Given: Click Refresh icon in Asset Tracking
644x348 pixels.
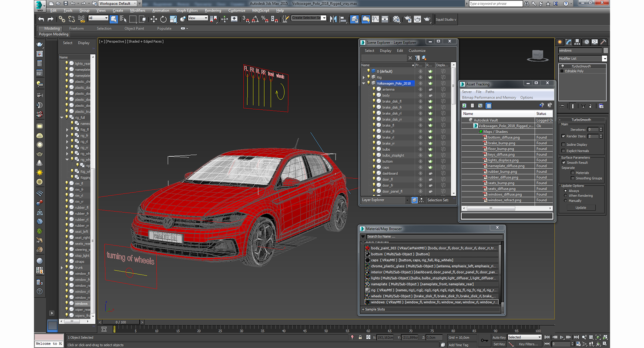Looking at the screenshot, I should tap(464, 106).
